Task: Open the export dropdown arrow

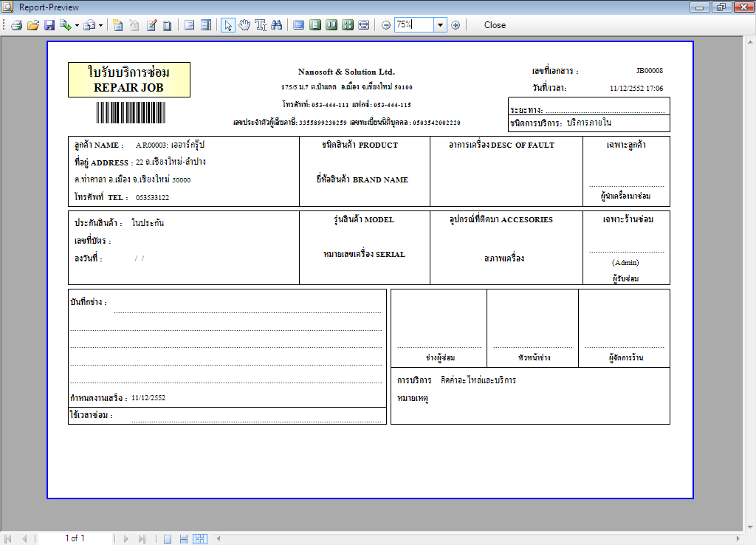Action: 77,25
